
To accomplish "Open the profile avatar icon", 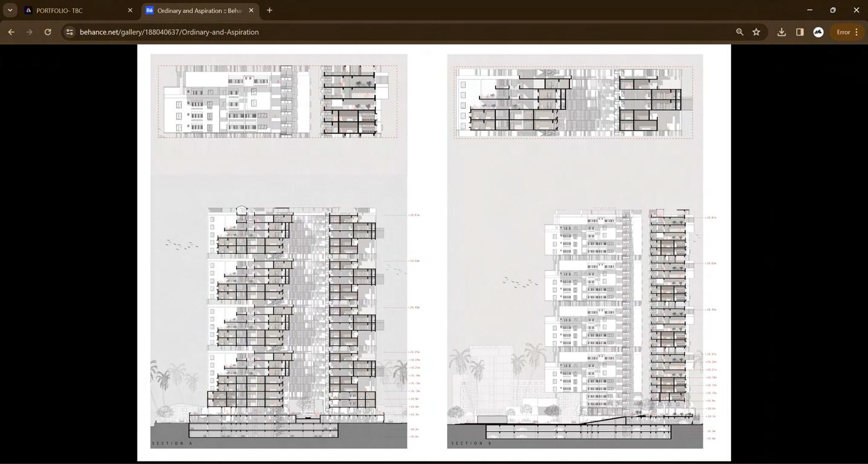I will tap(818, 32).
